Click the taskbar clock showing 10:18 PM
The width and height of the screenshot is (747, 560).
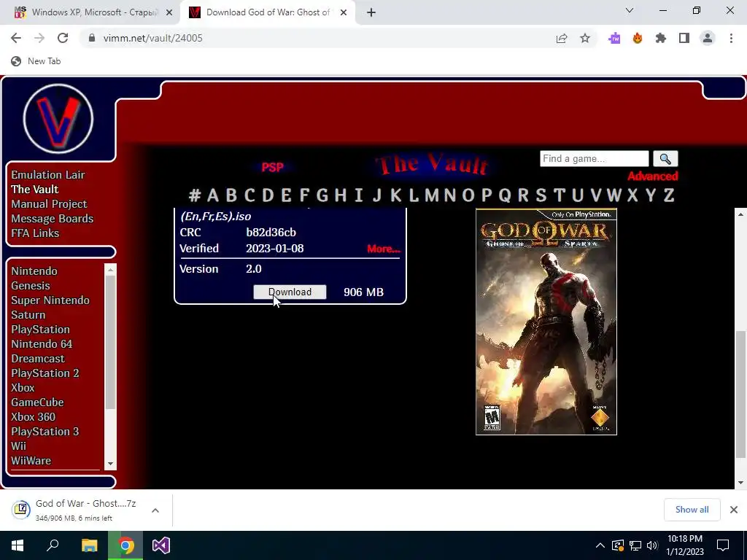684,545
